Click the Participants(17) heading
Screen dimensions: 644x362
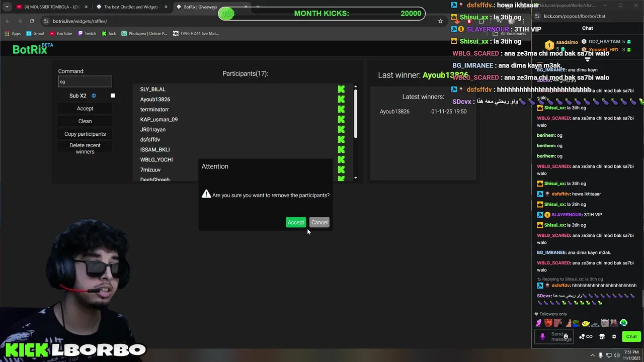[245, 73]
